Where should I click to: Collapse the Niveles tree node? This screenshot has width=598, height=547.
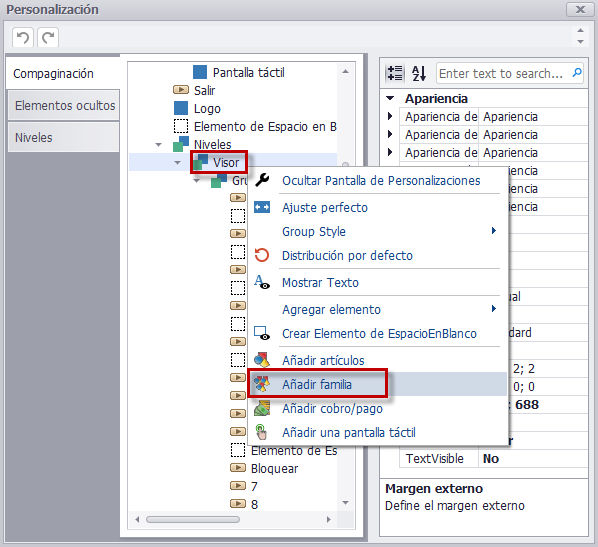click(x=159, y=145)
